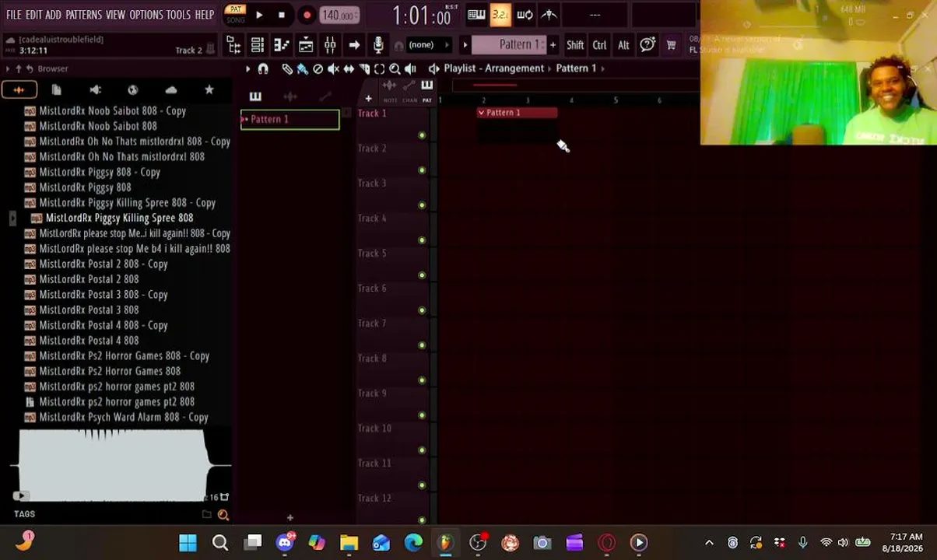Stop playback with the Stop button
This screenshot has width=937, height=560.
[x=282, y=15]
